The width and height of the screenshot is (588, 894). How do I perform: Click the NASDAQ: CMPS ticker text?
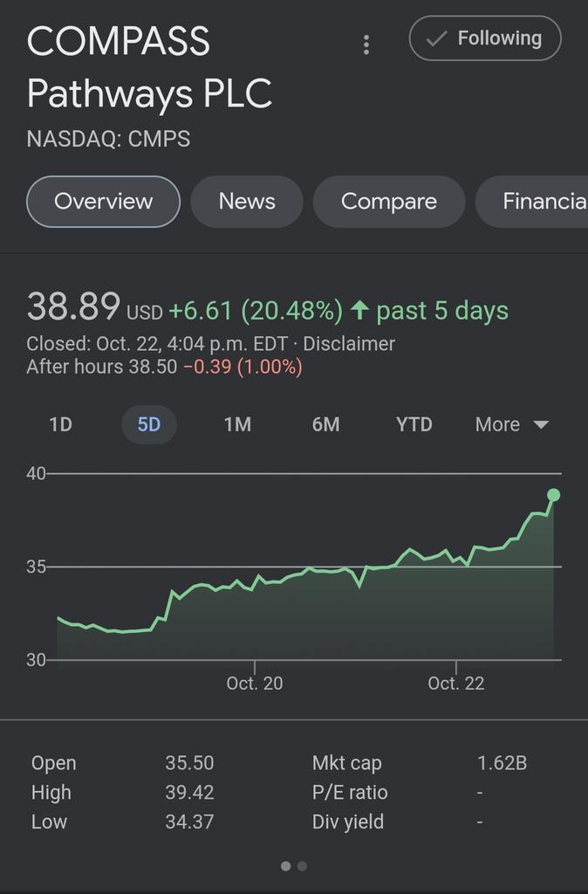pyautogui.click(x=108, y=139)
